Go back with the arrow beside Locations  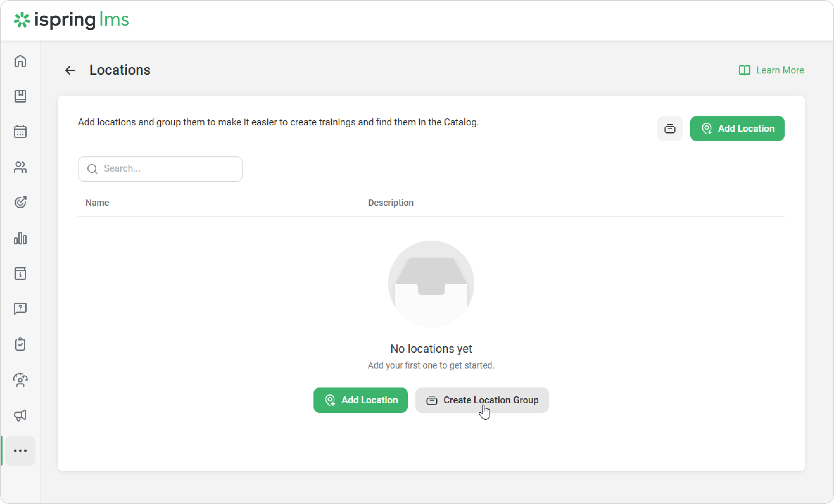(x=70, y=70)
